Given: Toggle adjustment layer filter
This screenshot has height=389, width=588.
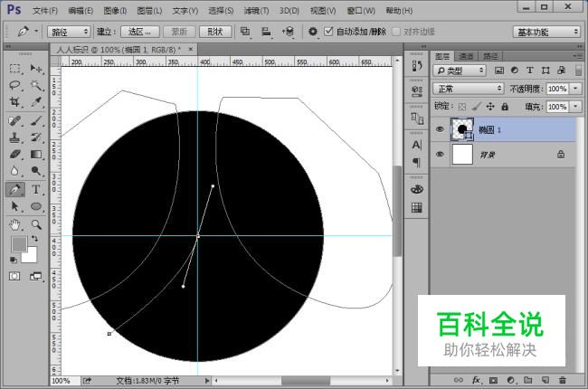Looking at the screenshot, I should point(515,71).
